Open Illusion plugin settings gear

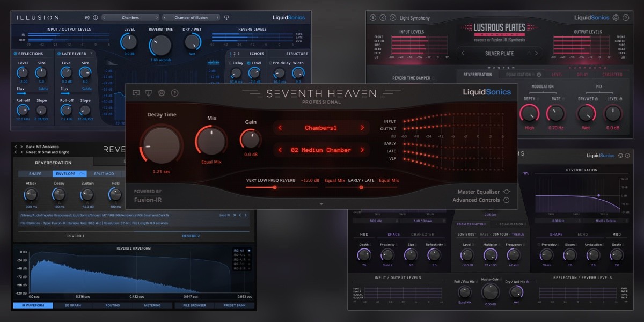point(87,18)
